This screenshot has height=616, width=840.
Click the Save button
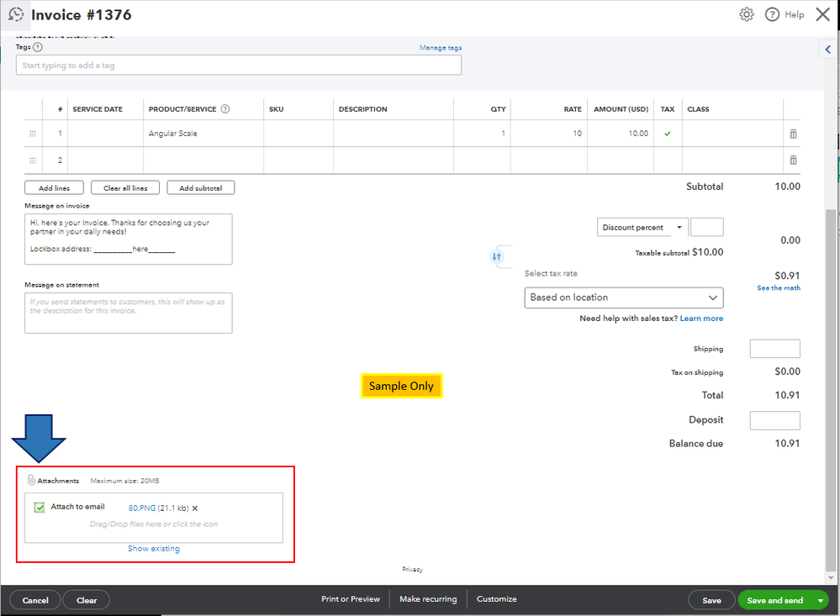pyautogui.click(x=711, y=601)
